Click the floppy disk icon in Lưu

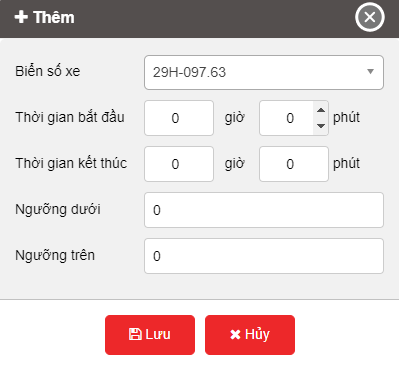pos(135,334)
